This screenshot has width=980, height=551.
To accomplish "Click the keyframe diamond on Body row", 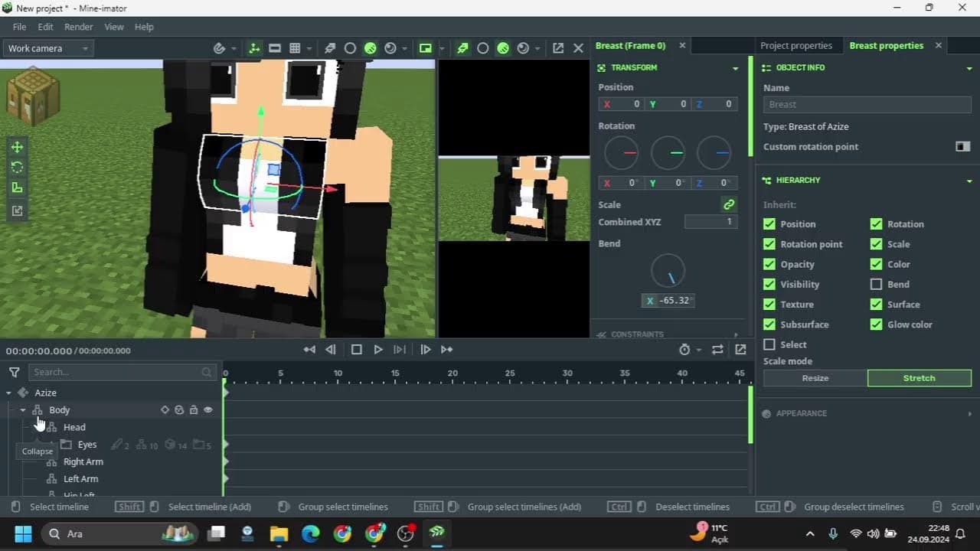I will click(x=165, y=410).
